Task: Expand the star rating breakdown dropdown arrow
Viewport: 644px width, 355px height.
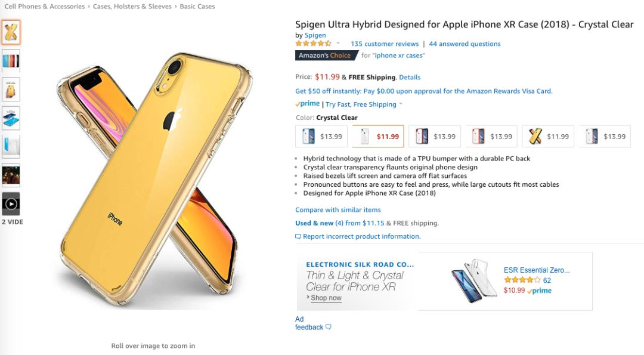Action: [338, 43]
